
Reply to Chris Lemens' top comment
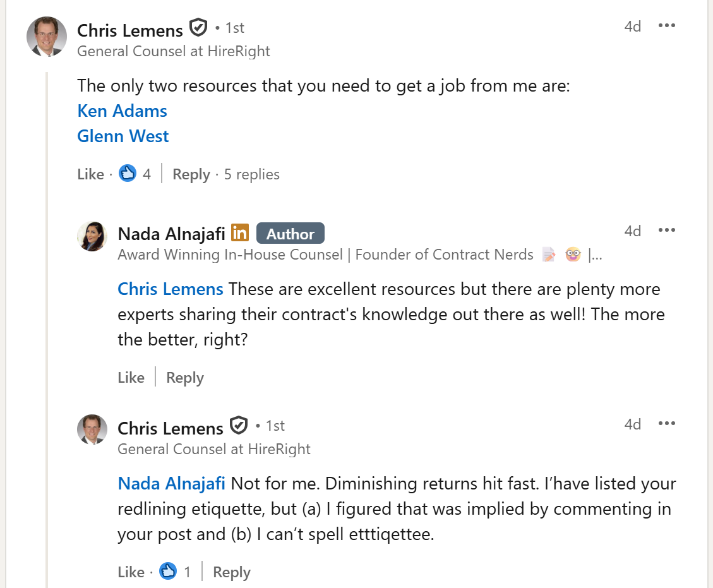point(191,174)
